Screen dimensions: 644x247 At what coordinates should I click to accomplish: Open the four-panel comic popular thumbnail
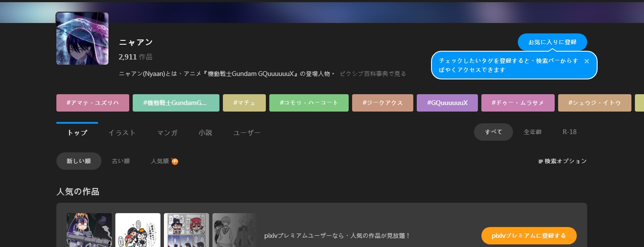186,230
